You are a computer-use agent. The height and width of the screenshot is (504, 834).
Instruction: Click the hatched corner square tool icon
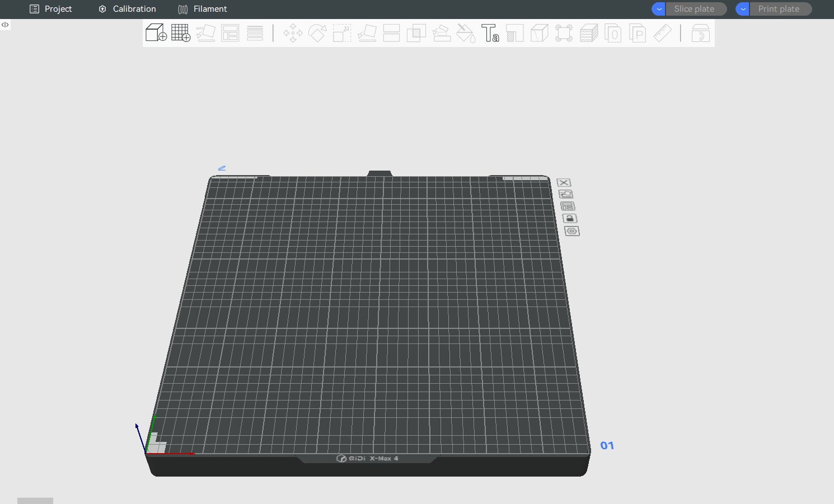[515, 33]
